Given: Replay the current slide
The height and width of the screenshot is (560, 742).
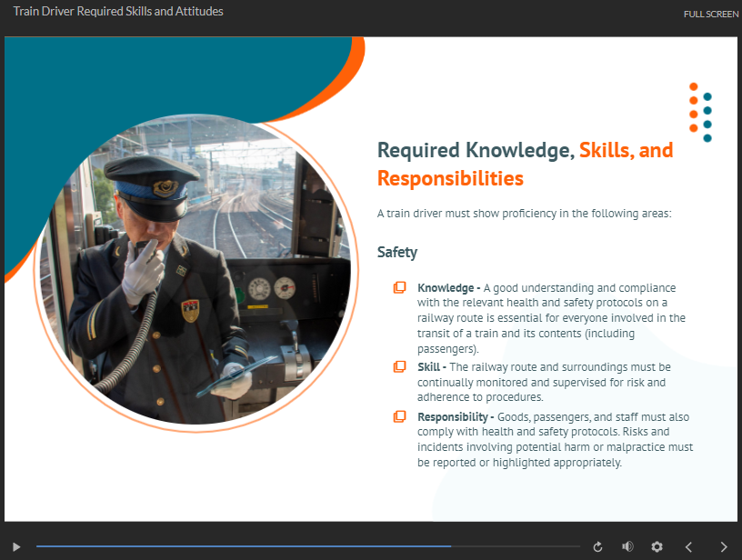Looking at the screenshot, I should (597, 546).
